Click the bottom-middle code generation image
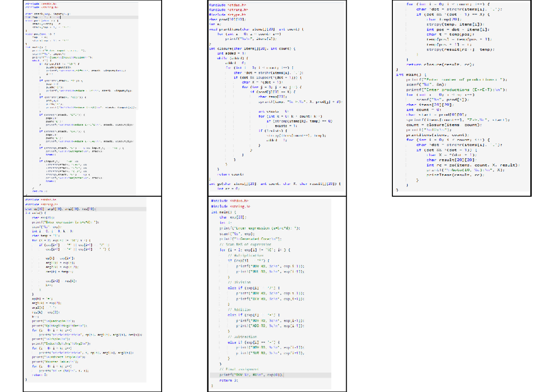The height and width of the screenshot is (392, 554). point(277,294)
